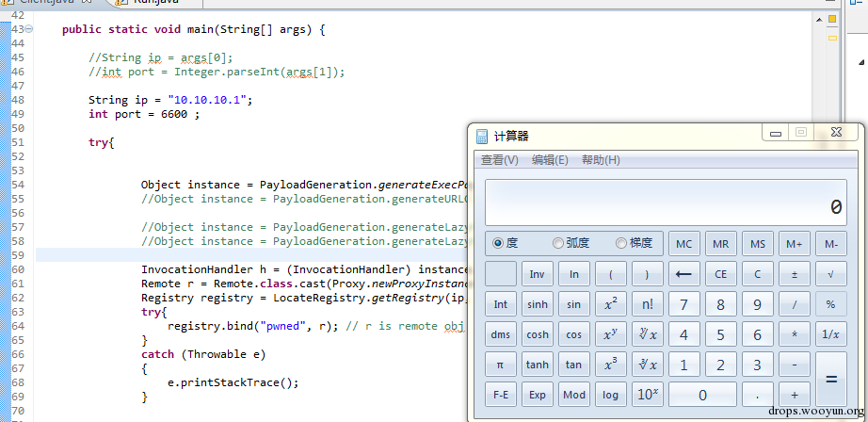Toggle the Inv inverse function key
The image size is (868, 422).
tap(537, 273)
